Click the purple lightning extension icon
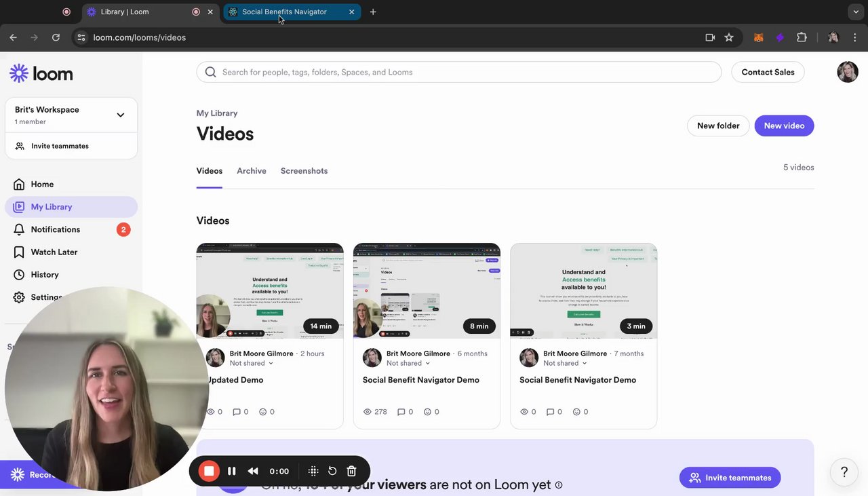 coord(780,37)
